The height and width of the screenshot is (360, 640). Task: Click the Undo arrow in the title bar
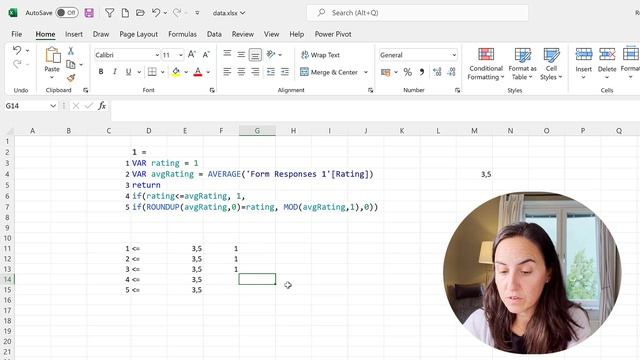coord(156,13)
